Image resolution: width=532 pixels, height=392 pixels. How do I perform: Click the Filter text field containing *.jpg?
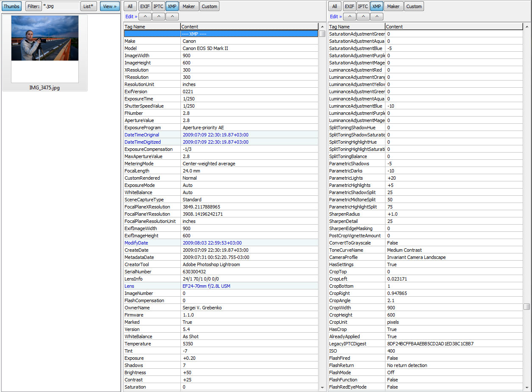[61, 6]
